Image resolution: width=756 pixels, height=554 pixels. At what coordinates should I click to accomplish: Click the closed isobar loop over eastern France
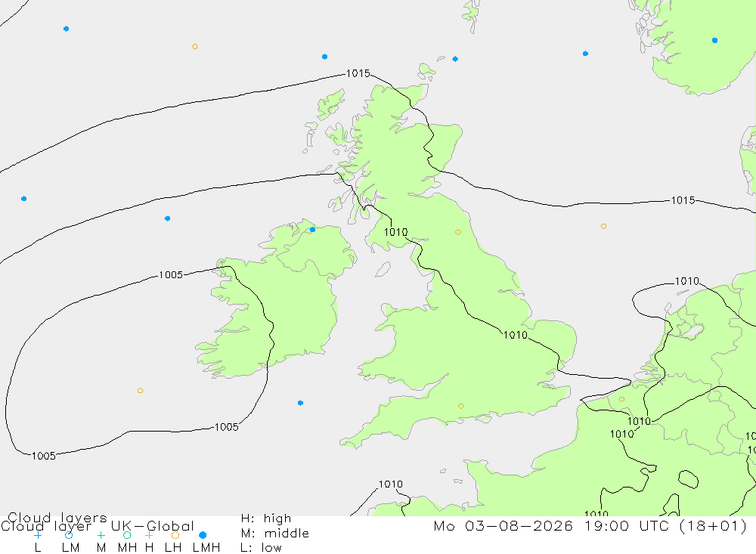(x=689, y=478)
